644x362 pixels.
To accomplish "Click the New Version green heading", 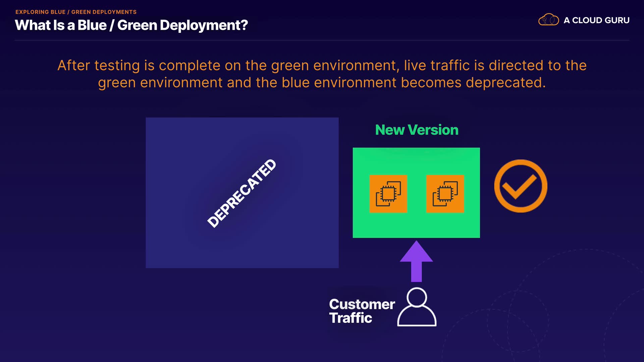I will click(417, 130).
